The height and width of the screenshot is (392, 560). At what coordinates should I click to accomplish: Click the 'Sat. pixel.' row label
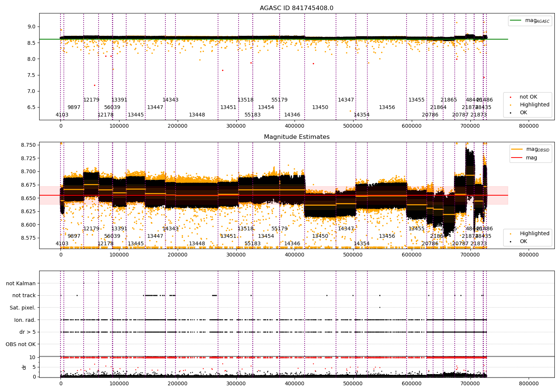[x=23, y=308]
